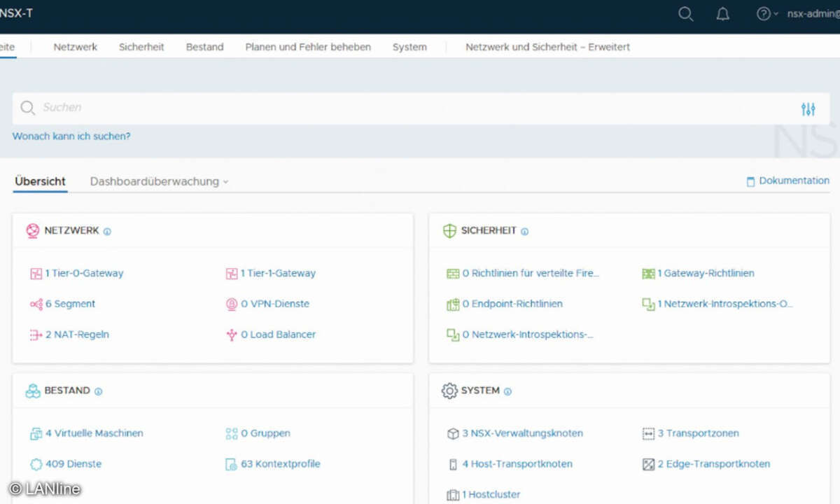Open '0 Gruppen' link

coord(265,434)
